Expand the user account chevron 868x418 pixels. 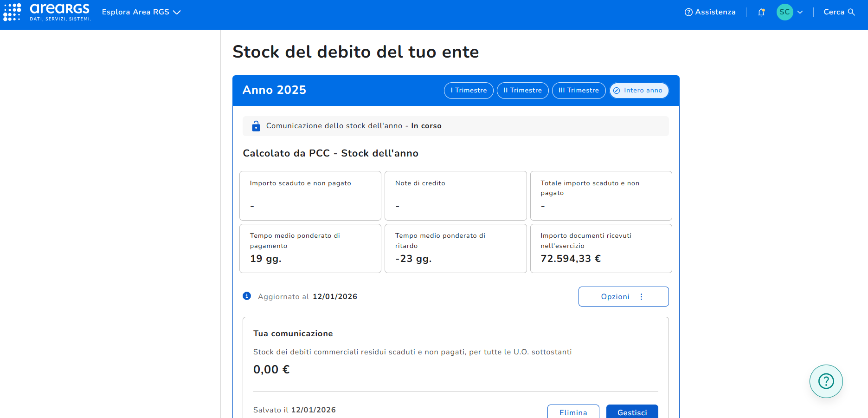800,13
